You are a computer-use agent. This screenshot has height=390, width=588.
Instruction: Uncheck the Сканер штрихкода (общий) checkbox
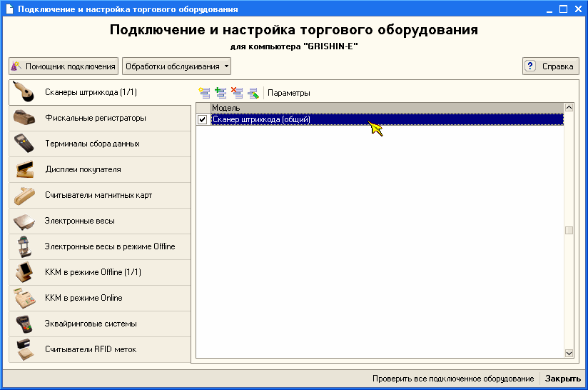[x=203, y=120]
